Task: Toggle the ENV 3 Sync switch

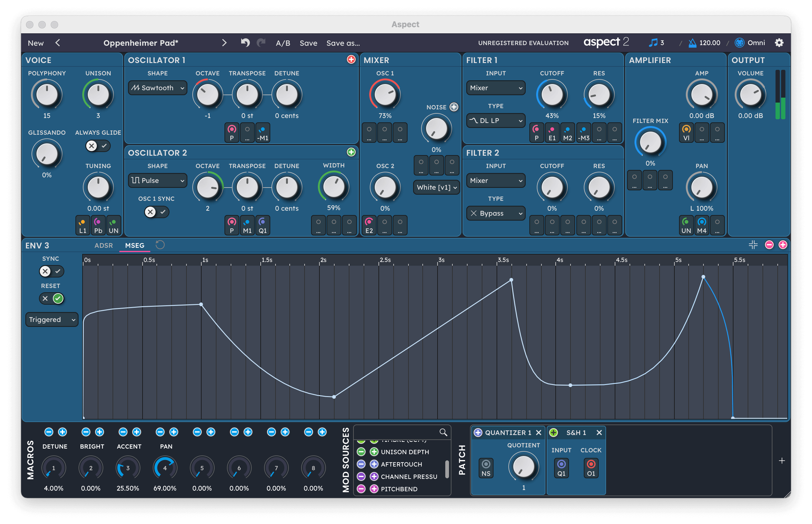Action: [51, 271]
